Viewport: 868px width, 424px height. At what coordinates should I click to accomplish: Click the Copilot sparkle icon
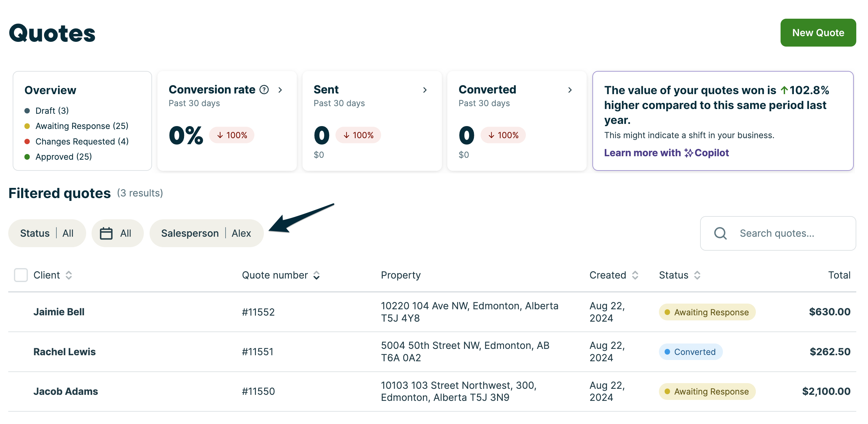(x=688, y=153)
